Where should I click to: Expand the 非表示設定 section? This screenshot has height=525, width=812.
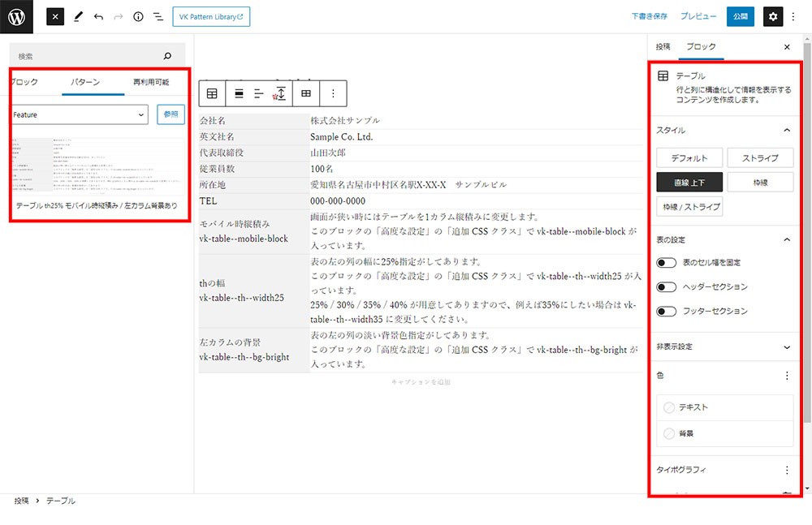click(x=786, y=347)
